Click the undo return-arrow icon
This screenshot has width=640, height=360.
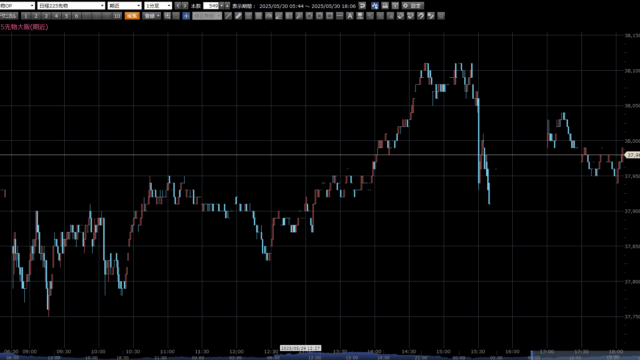point(362,6)
